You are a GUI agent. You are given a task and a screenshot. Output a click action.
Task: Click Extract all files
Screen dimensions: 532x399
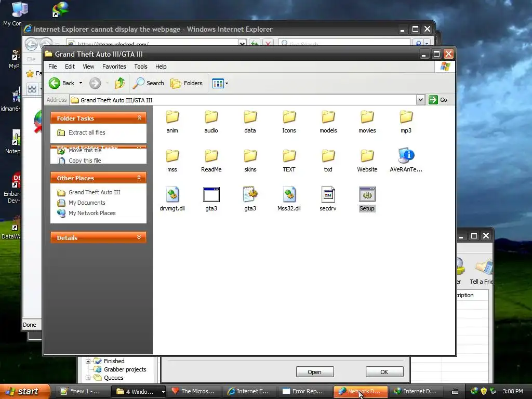(87, 132)
